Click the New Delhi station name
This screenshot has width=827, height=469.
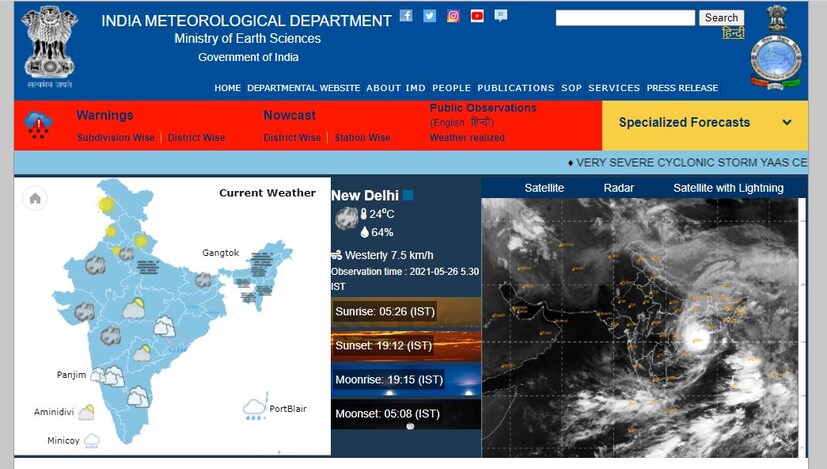pyautogui.click(x=364, y=196)
